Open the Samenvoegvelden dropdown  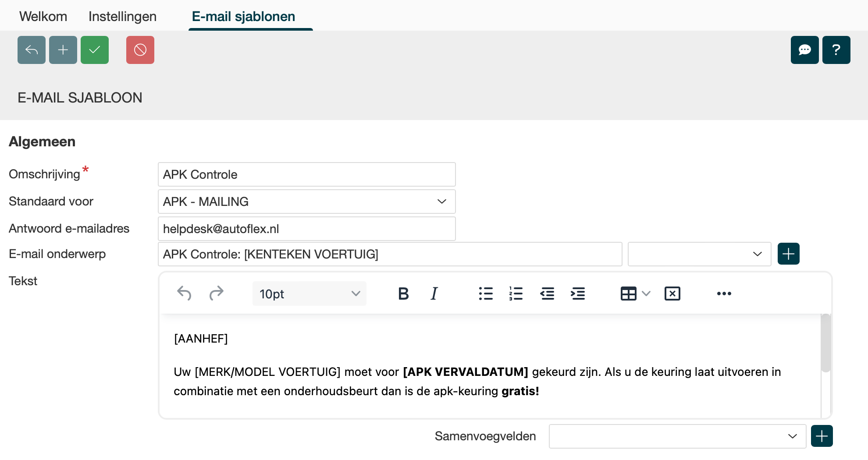coord(677,436)
